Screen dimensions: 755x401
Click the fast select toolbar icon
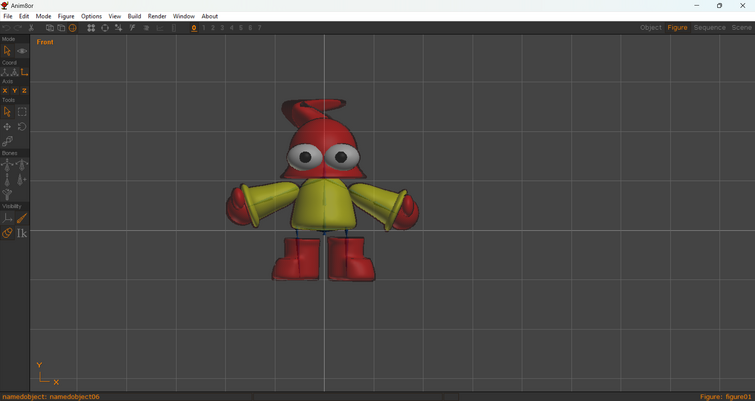click(132, 28)
